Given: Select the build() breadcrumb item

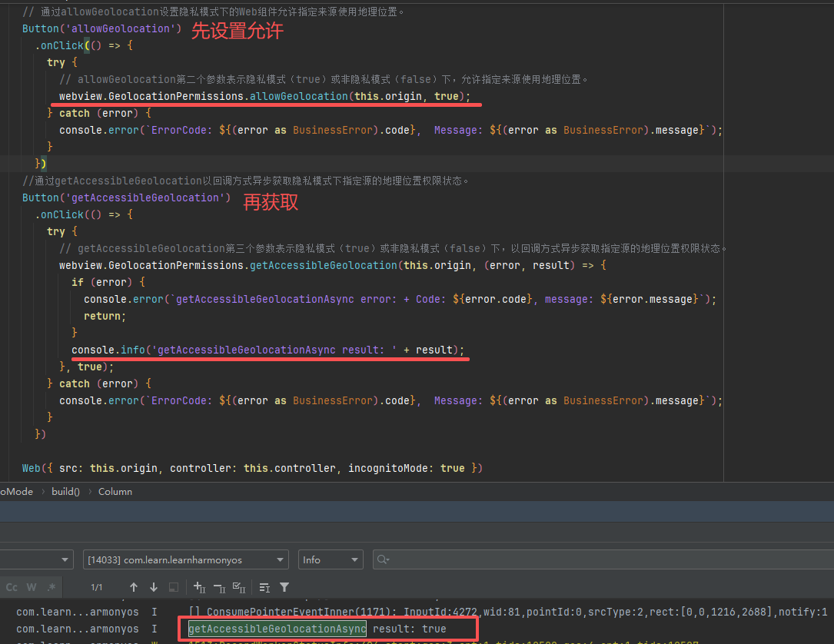Looking at the screenshot, I should (65, 491).
